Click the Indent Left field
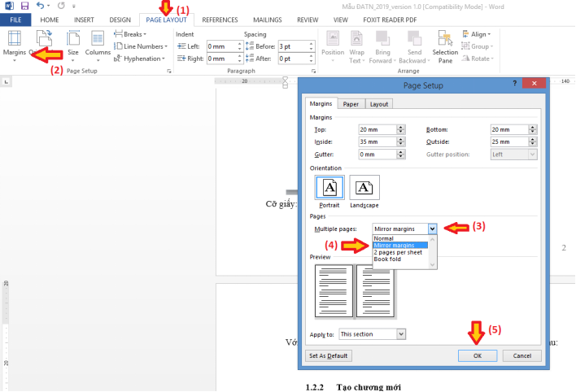Screen dimensions: 576x392 (222, 46)
